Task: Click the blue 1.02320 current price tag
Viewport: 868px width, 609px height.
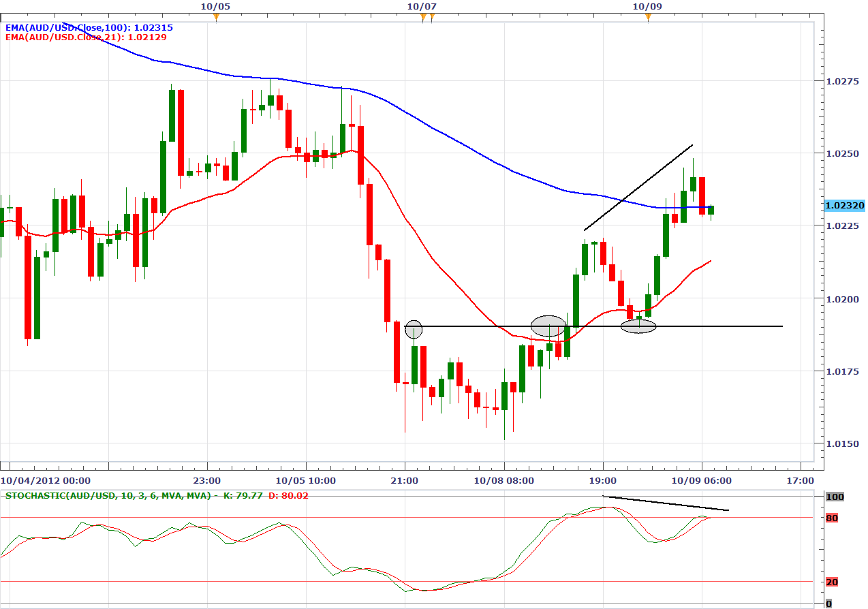Action: pyautogui.click(x=844, y=205)
